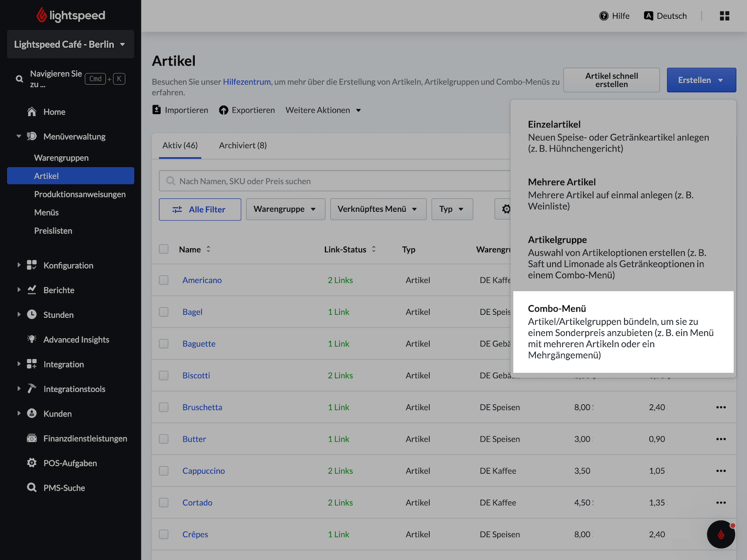Image resolution: width=747 pixels, height=560 pixels.
Task: Switch to the Aktiv (46) tab
Action: [180, 145]
